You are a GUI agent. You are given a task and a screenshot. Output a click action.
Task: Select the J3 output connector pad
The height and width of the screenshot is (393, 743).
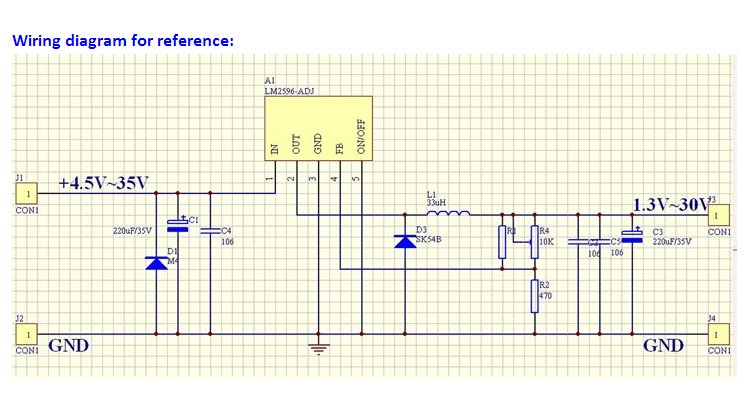click(x=719, y=216)
